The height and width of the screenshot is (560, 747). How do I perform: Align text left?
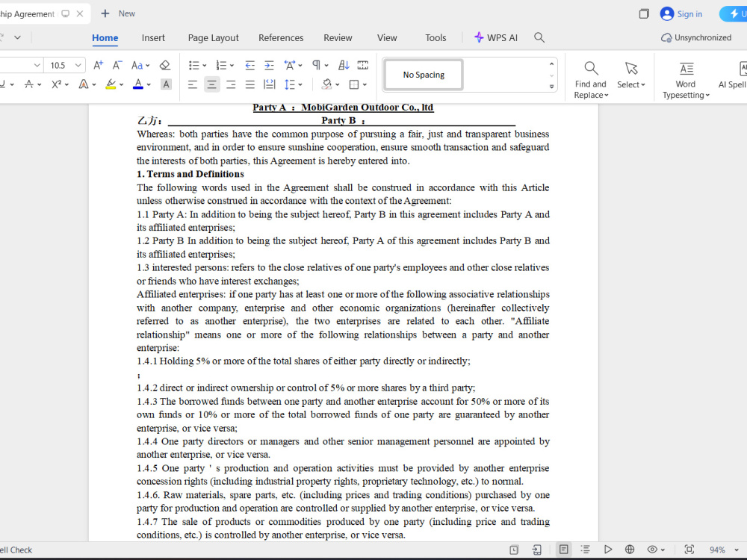193,85
